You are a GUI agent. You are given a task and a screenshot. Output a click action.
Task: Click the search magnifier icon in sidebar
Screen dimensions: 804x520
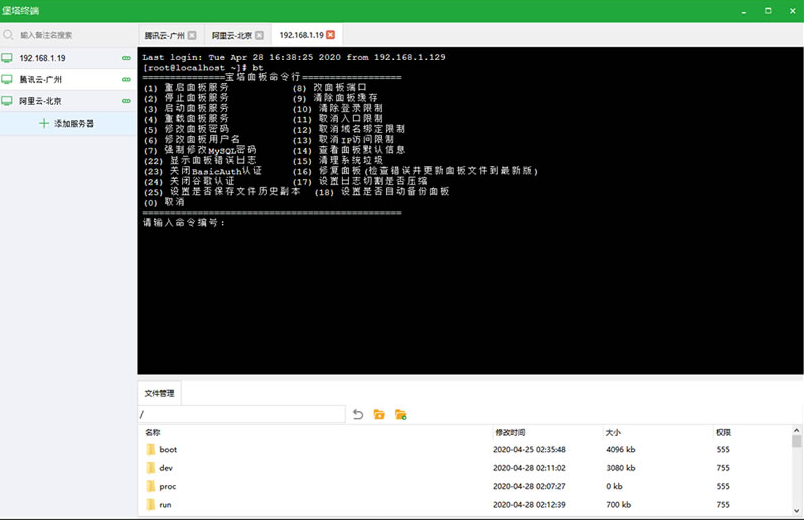(9, 35)
